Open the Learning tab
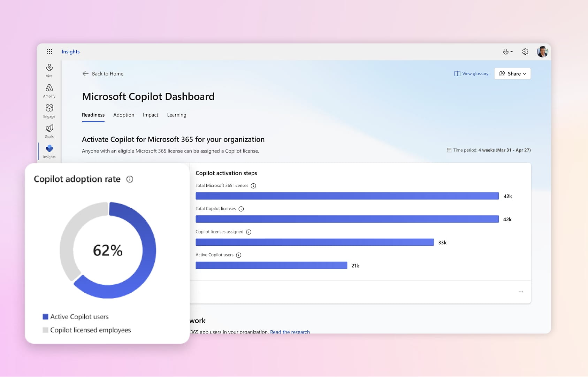Viewport: 588px width, 377px height. tap(177, 115)
